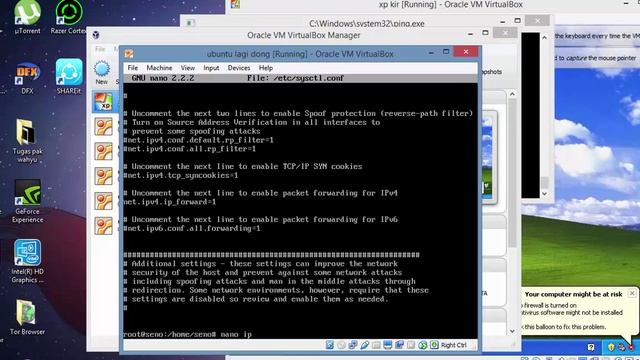
Task: Click the xp kir window title icon
Action: [x=235, y=4]
